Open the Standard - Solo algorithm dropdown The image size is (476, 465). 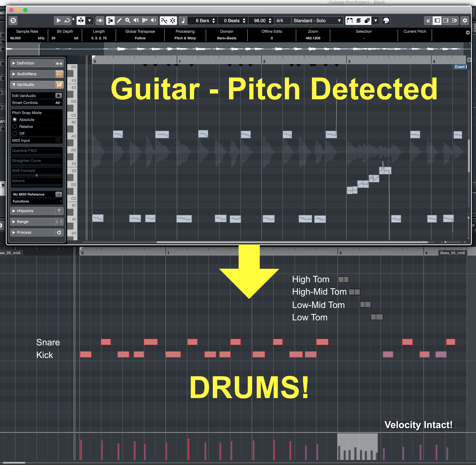pos(317,20)
